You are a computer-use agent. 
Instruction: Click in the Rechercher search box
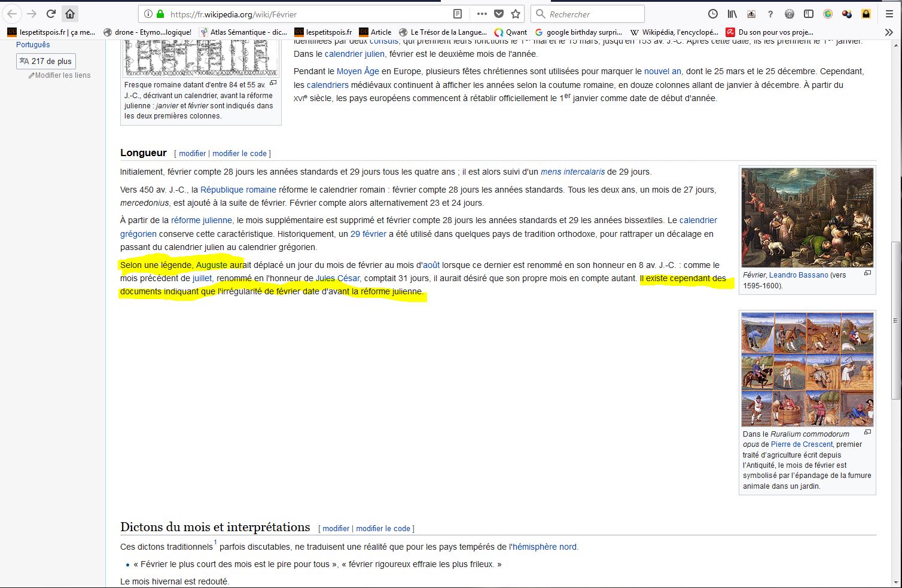592,14
